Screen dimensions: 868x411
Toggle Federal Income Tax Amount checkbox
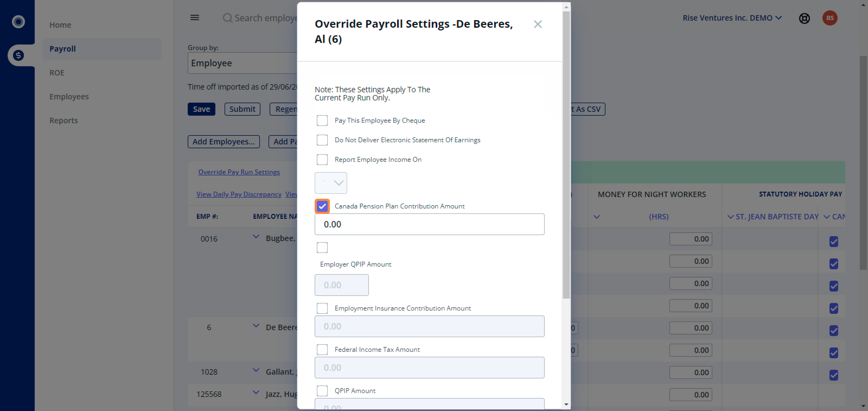(322, 349)
